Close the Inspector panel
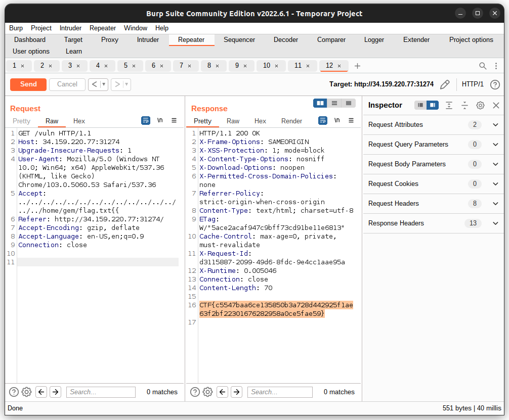The width and height of the screenshot is (509, 420). pyautogui.click(x=496, y=105)
